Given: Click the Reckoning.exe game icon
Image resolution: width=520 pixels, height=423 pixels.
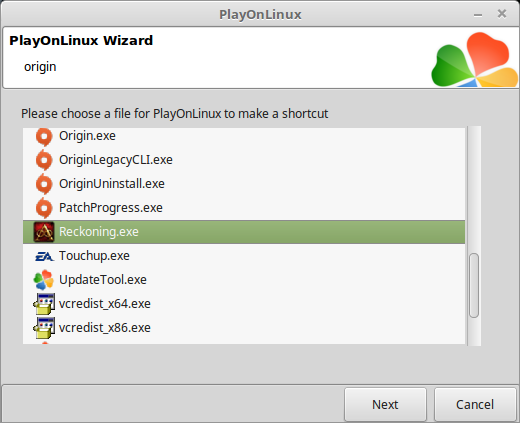Looking at the screenshot, I should pyautogui.click(x=44, y=232).
